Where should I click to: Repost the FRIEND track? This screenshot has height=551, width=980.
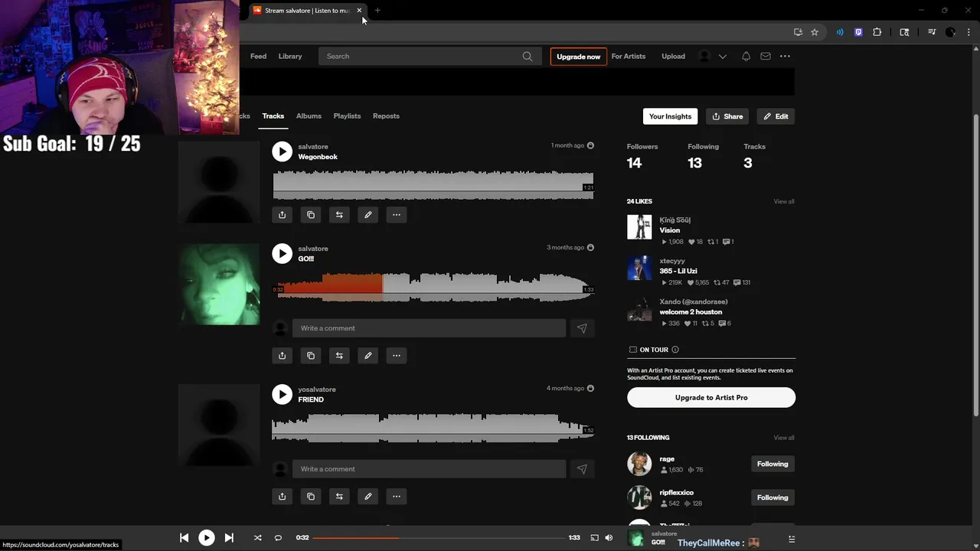click(x=339, y=497)
